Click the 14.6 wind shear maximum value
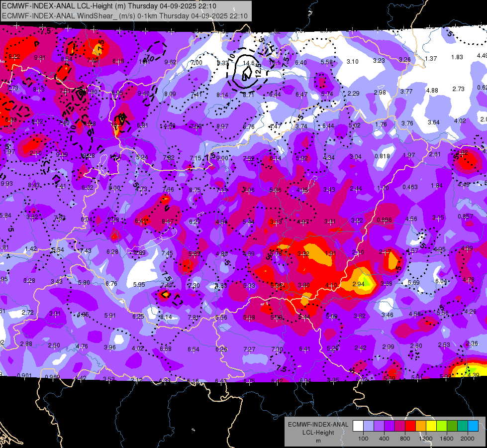 point(248,63)
